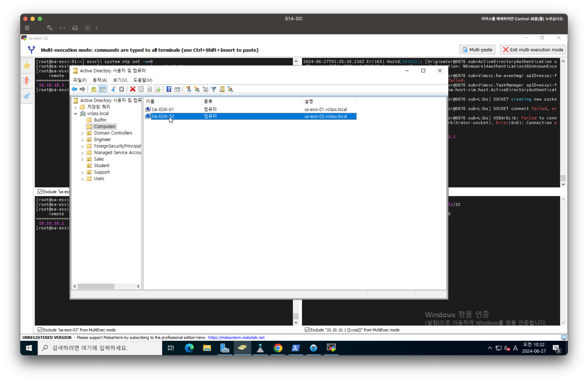Expand the Domain Controllers tree node

coord(83,133)
